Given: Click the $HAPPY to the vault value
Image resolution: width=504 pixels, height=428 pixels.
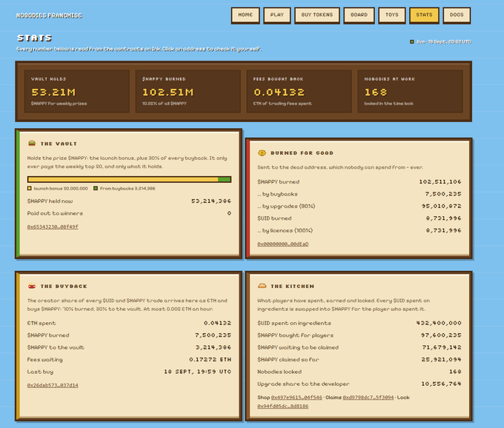Looking at the screenshot, I should tap(213, 347).
